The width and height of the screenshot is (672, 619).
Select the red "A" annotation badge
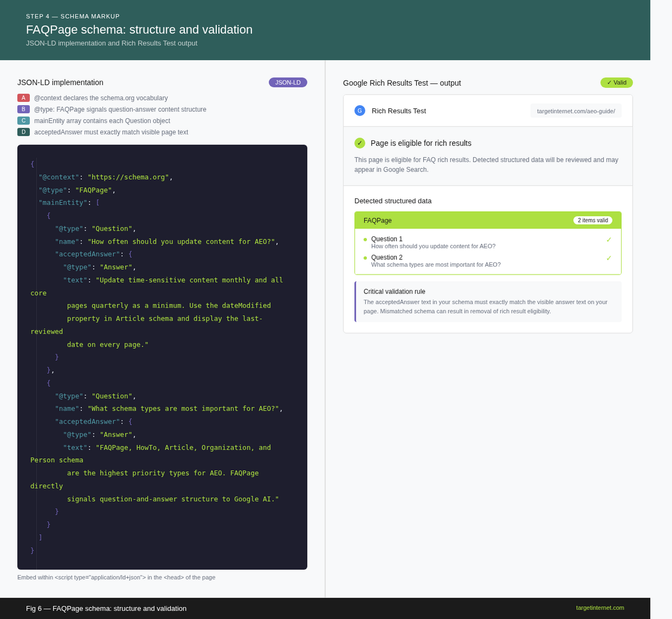[22, 97]
